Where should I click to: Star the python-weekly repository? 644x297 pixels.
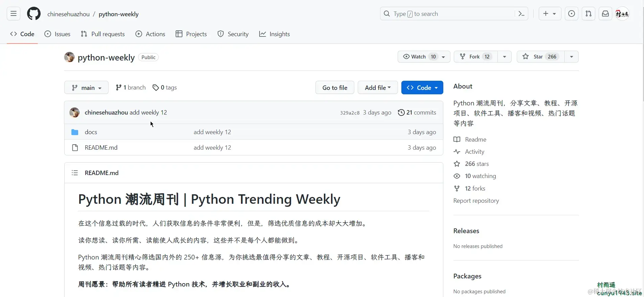click(540, 57)
